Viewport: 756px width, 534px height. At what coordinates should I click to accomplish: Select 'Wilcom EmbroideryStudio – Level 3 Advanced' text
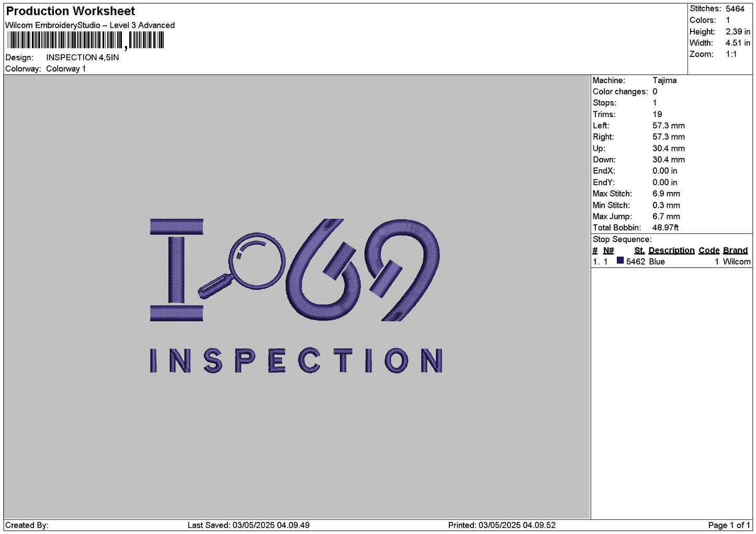pos(90,25)
